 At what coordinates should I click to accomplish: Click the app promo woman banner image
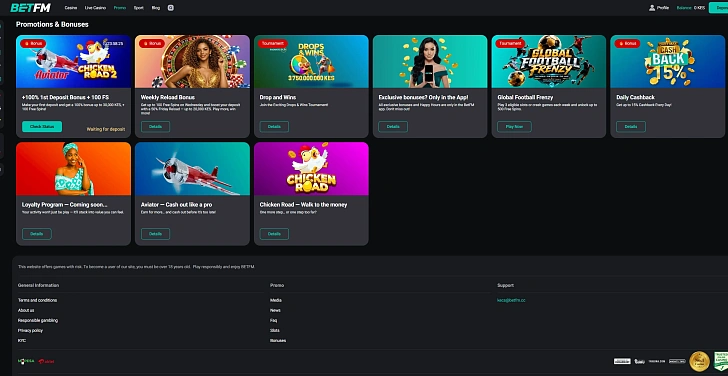tap(430, 61)
